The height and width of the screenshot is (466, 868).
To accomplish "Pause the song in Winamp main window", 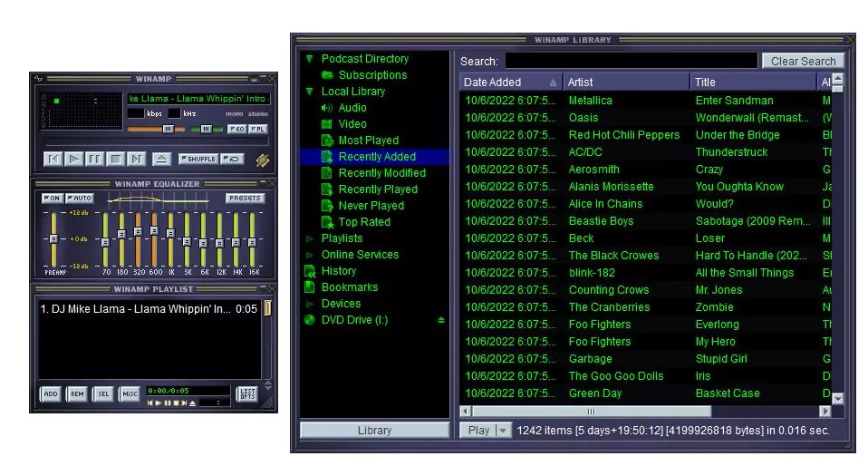I will [x=94, y=160].
